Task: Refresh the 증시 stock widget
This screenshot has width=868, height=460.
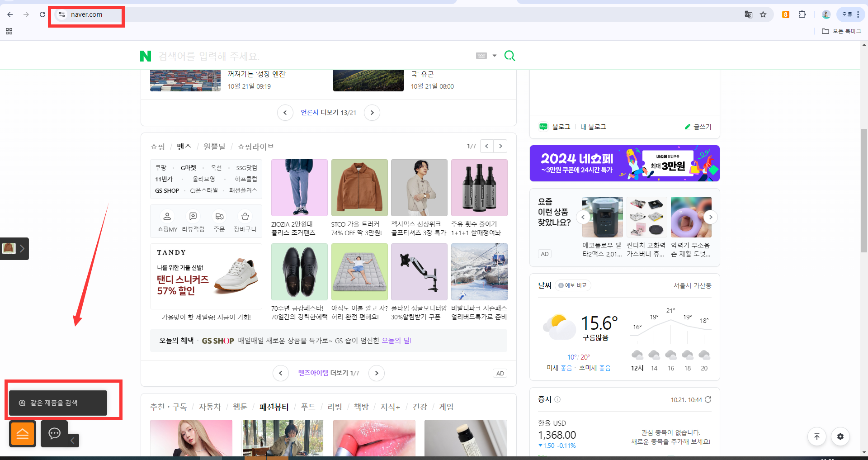Action: tap(708, 399)
